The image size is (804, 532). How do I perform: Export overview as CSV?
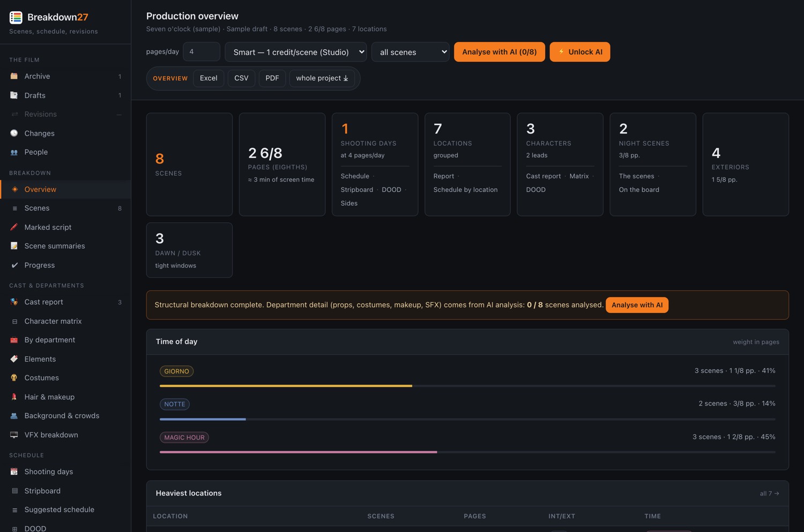241,78
